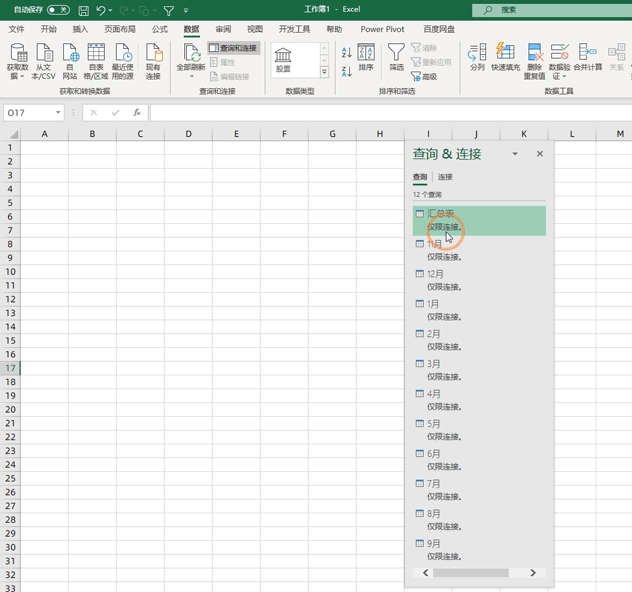The width and height of the screenshot is (632, 592).
Task: Click Flash Fill (快速填充)
Action: click(x=505, y=57)
